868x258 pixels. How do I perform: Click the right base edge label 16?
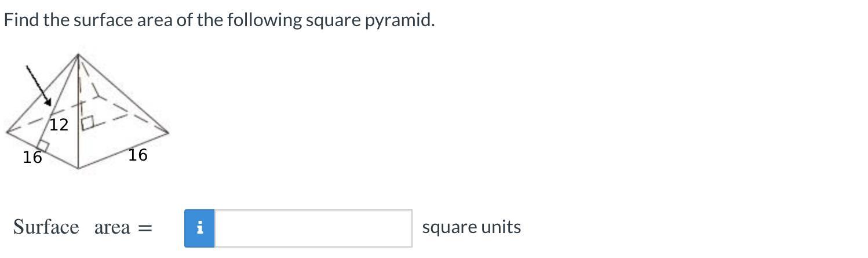pyautogui.click(x=138, y=155)
